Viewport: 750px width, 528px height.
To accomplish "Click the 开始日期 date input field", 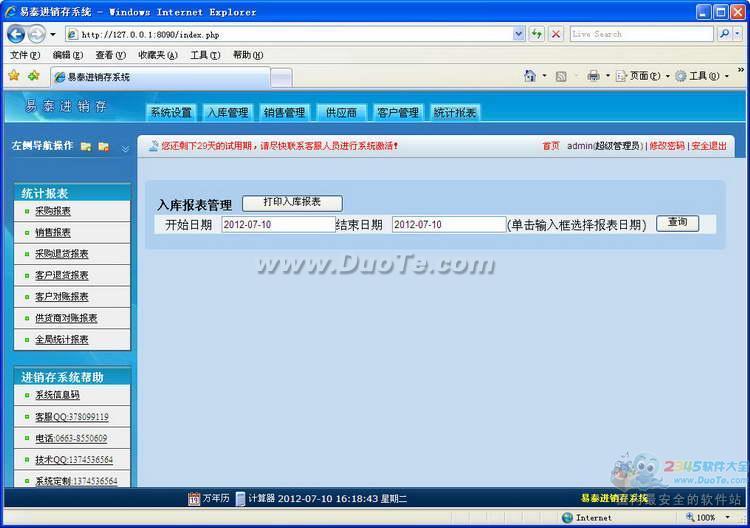I will pyautogui.click(x=278, y=224).
